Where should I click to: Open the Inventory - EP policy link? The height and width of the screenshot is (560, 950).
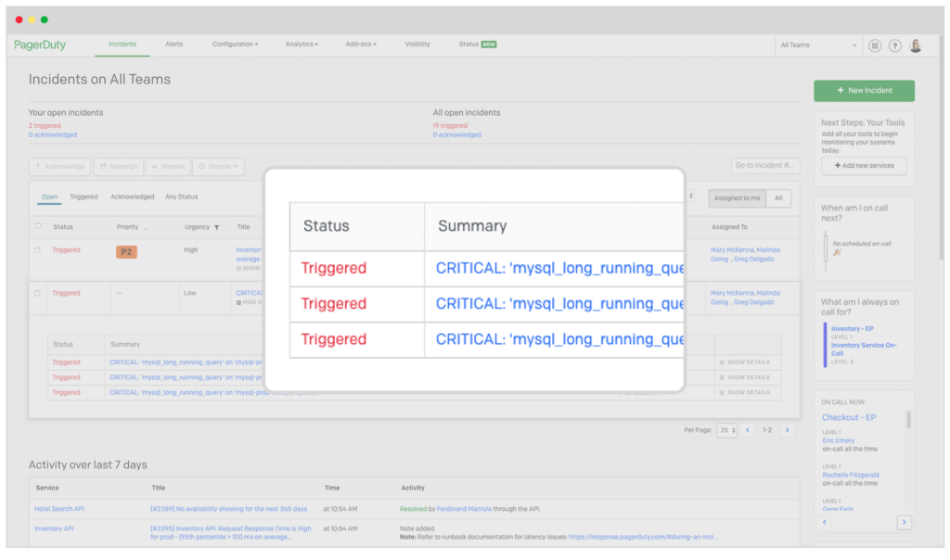(x=852, y=329)
